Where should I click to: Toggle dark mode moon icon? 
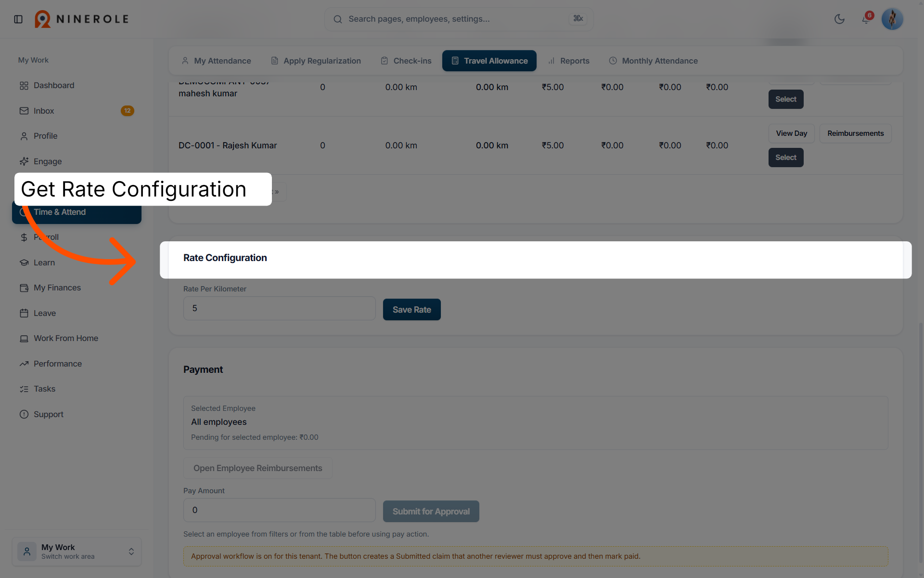tap(839, 19)
